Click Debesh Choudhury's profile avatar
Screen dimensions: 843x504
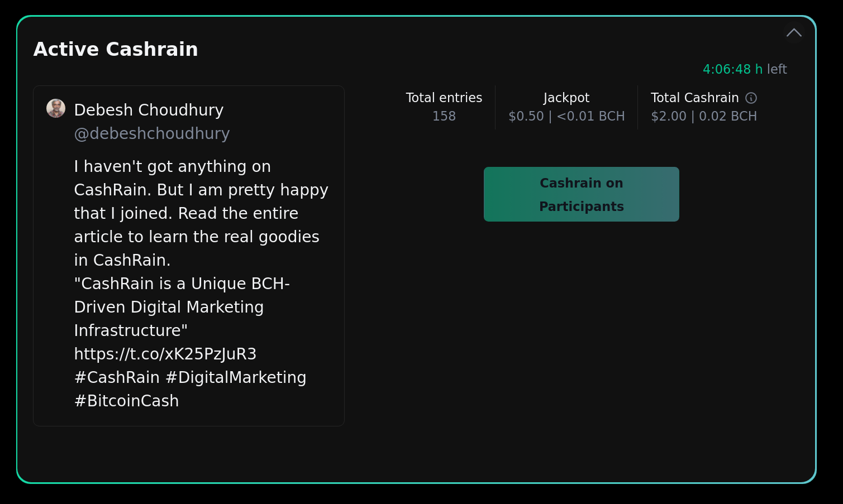(x=56, y=108)
